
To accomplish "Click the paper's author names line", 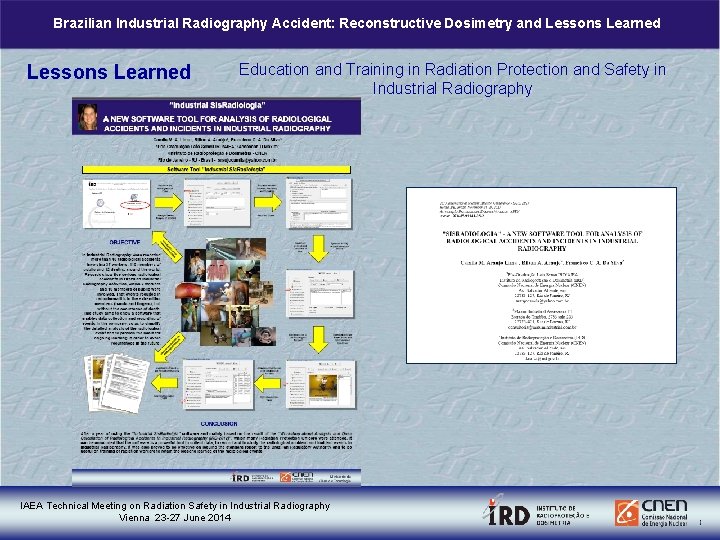I will (x=542, y=263).
